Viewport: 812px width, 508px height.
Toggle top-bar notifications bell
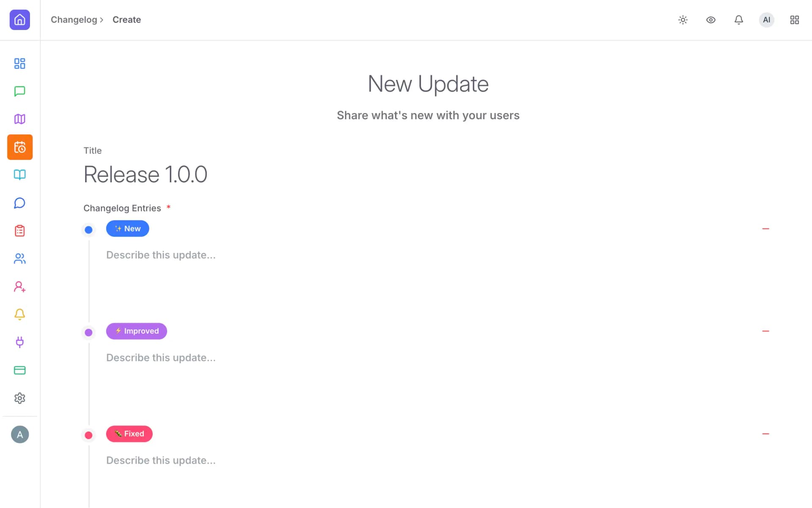click(738, 20)
